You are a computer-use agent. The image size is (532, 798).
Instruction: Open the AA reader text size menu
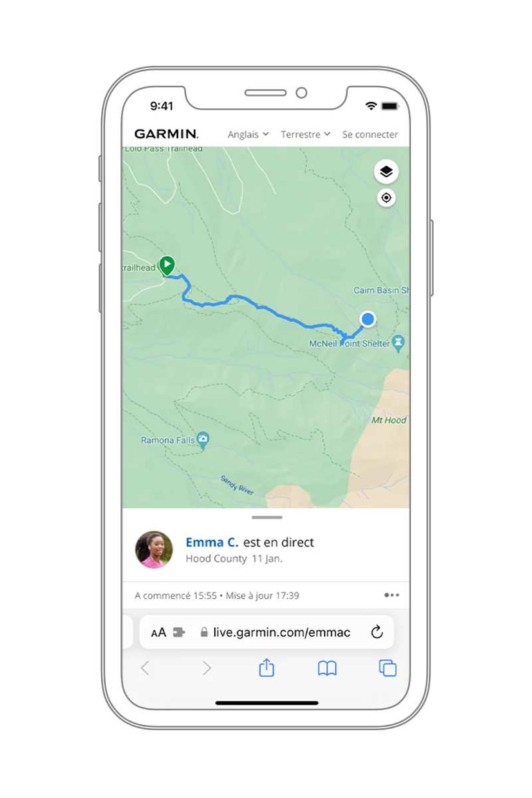pyautogui.click(x=158, y=633)
